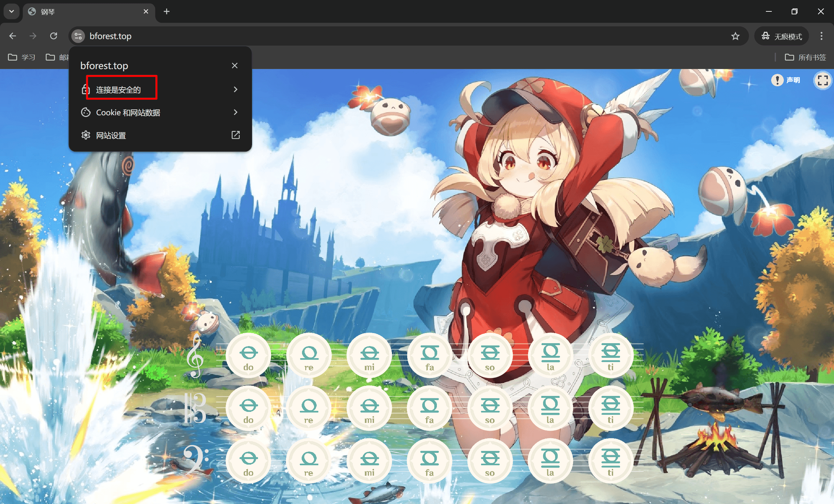Image resolution: width=834 pixels, height=504 pixels.
Task: Open a new tab
Action: point(166,11)
